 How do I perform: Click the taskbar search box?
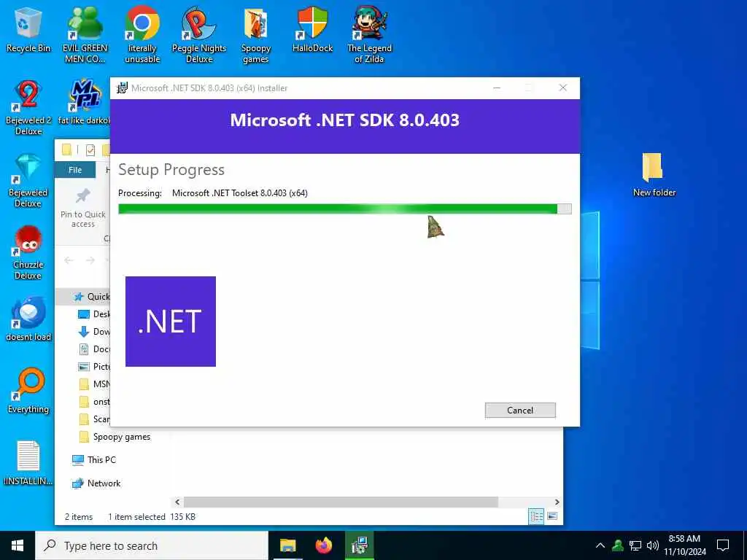pyautogui.click(x=152, y=545)
